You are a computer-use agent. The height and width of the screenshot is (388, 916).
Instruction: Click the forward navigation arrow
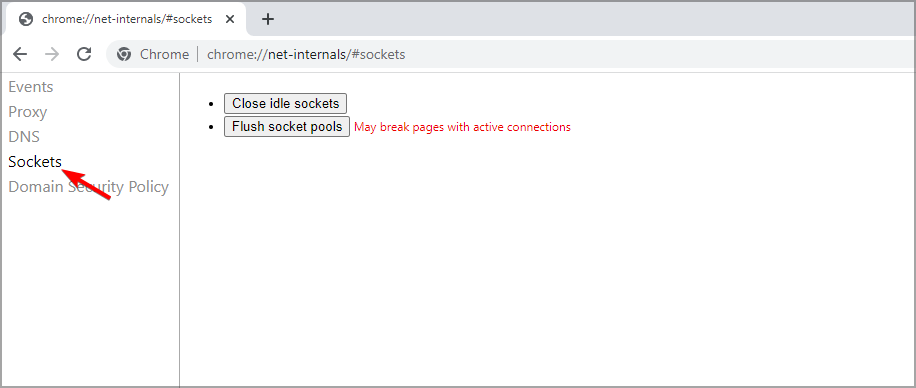point(53,54)
